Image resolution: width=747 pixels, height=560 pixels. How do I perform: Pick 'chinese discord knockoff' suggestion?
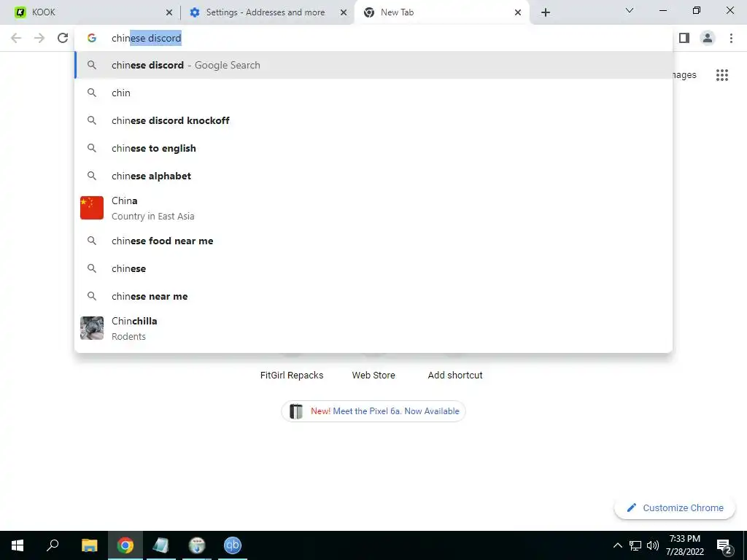(x=373, y=120)
